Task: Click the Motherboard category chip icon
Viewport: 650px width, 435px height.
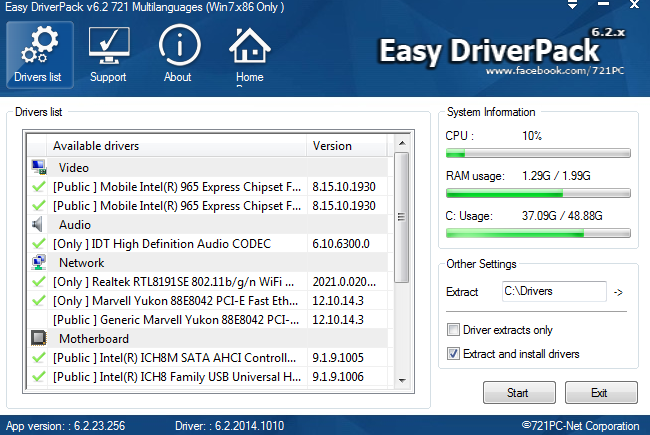Action: point(39,338)
